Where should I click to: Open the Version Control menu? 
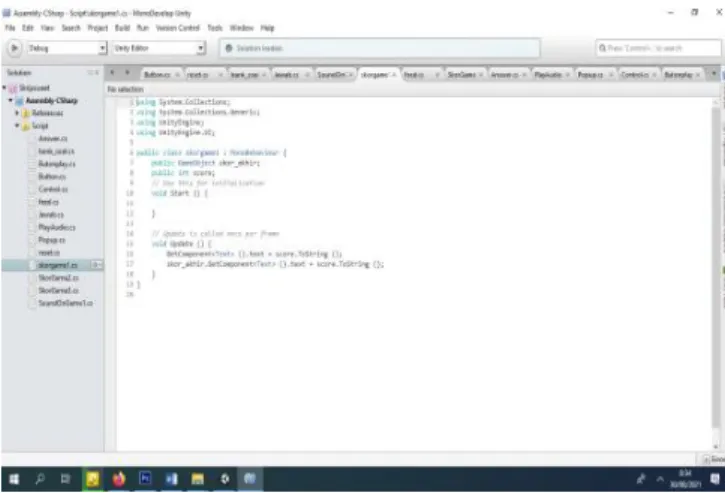pos(178,28)
